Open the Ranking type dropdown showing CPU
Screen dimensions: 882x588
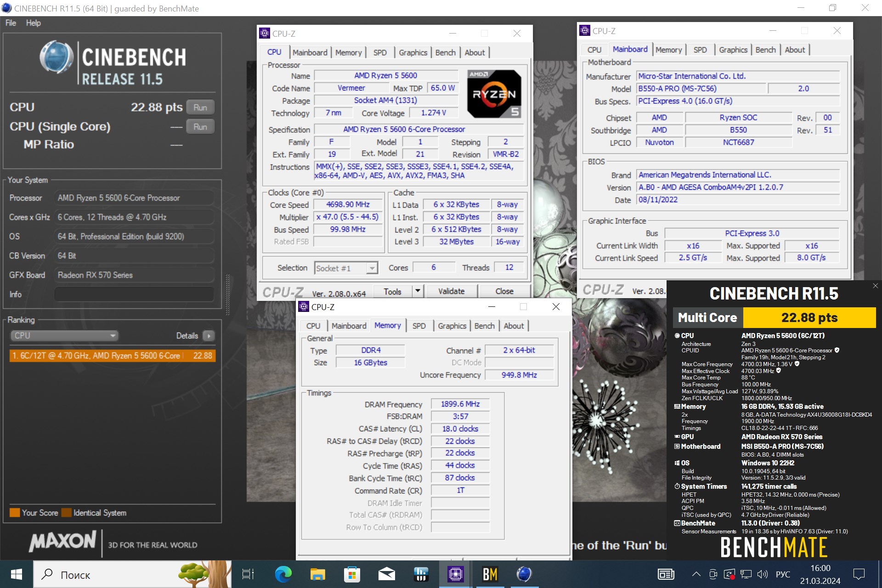point(64,336)
